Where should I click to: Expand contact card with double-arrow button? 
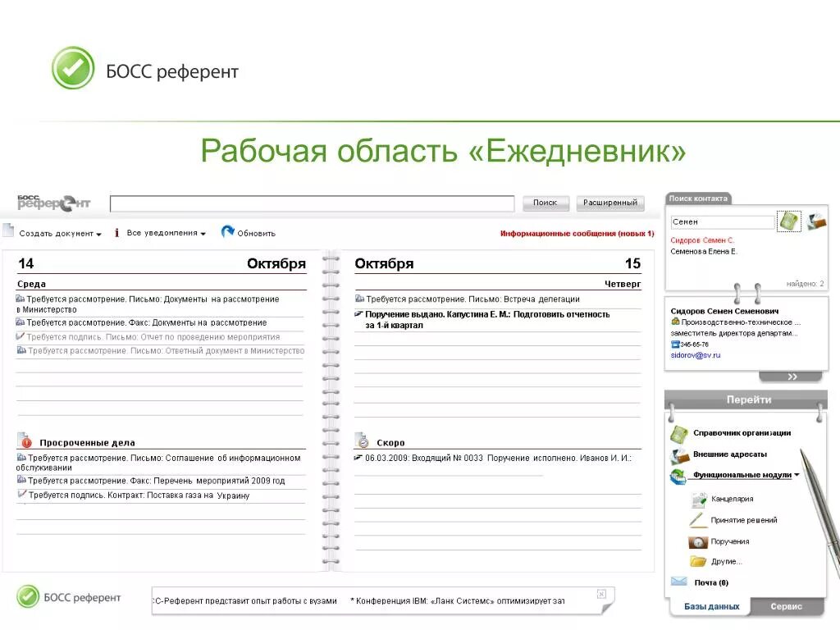tap(792, 377)
